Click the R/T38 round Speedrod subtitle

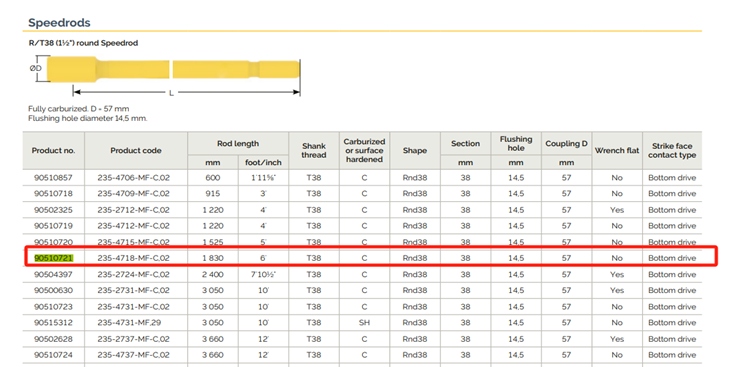coord(83,43)
